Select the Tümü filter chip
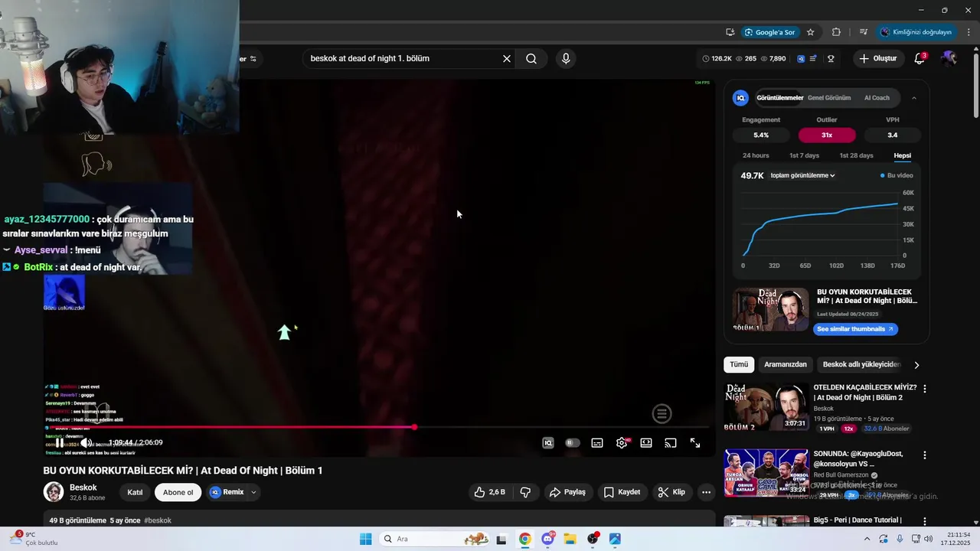The height and width of the screenshot is (551, 980). click(x=739, y=364)
